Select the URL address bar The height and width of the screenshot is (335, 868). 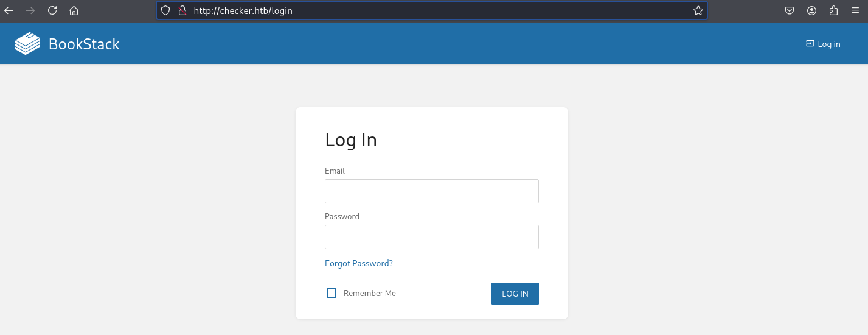pos(438,10)
